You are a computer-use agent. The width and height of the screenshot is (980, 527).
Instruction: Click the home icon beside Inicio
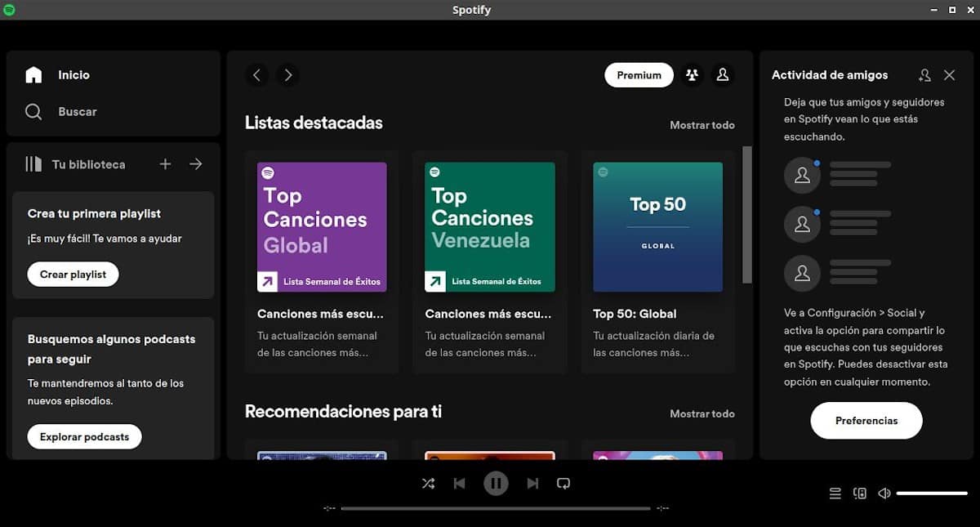click(x=33, y=74)
